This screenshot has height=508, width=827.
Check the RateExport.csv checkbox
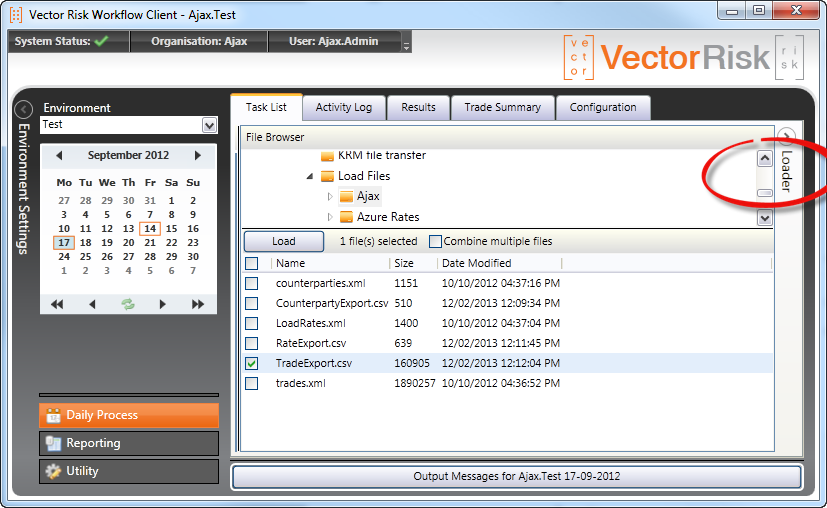point(252,343)
